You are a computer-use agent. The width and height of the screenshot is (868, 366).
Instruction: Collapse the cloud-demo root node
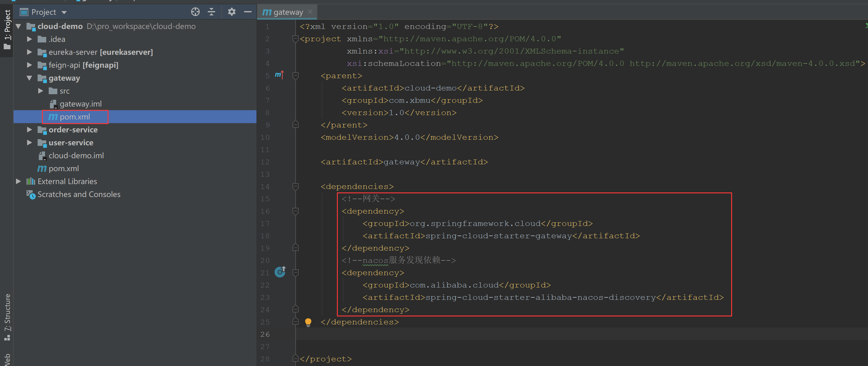pyautogui.click(x=18, y=26)
